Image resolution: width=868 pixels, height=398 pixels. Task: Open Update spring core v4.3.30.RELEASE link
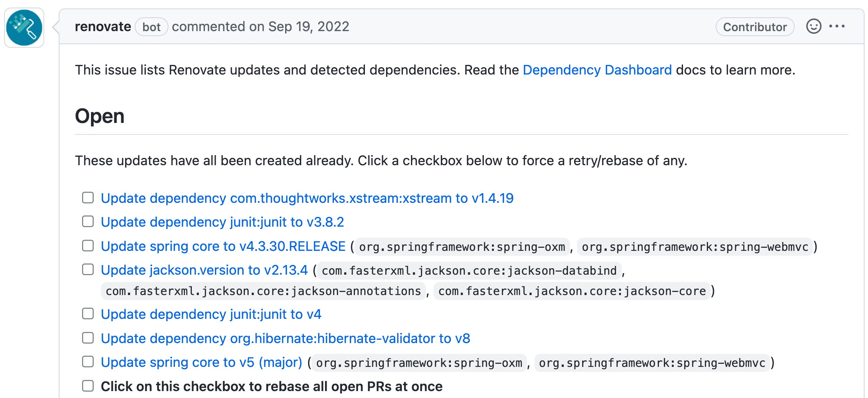223,246
